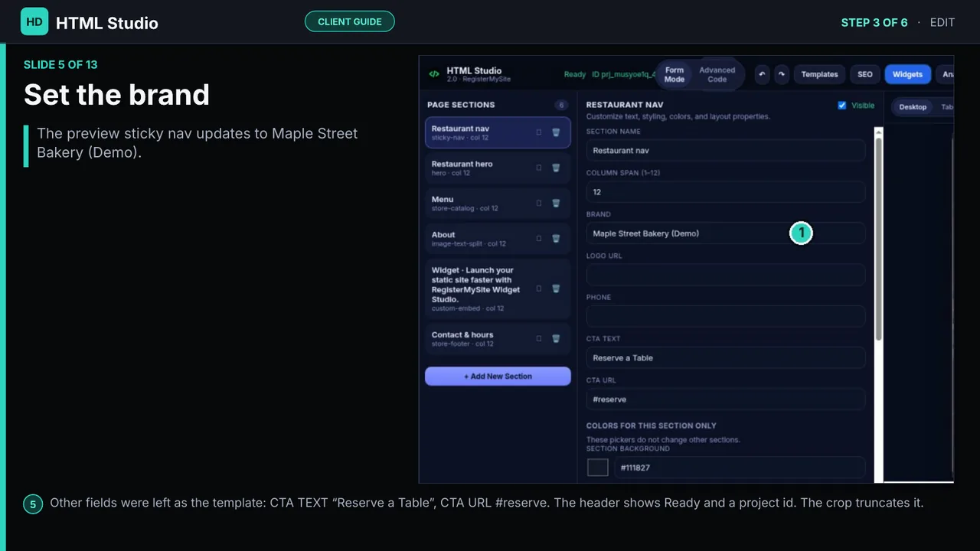This screenshot has width=980, height=551.
Task: Click the CLIENT GUIDE pill button
Action: click(349, 21)
